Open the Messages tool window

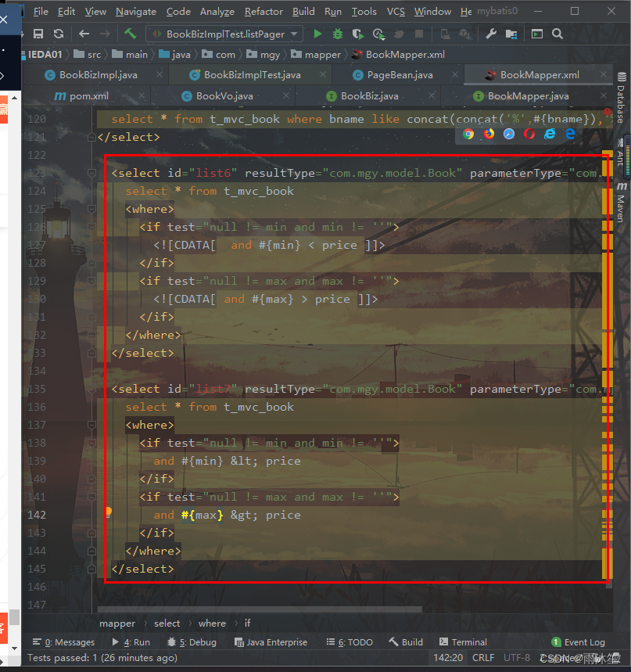pyautogui.click(x=63, y=642)
